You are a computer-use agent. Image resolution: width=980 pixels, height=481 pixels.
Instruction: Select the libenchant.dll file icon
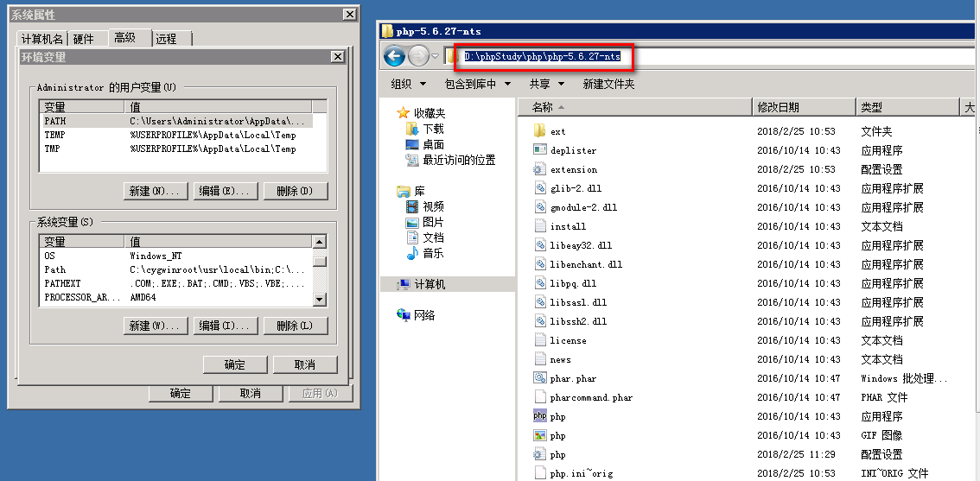[x=540, y=264]
